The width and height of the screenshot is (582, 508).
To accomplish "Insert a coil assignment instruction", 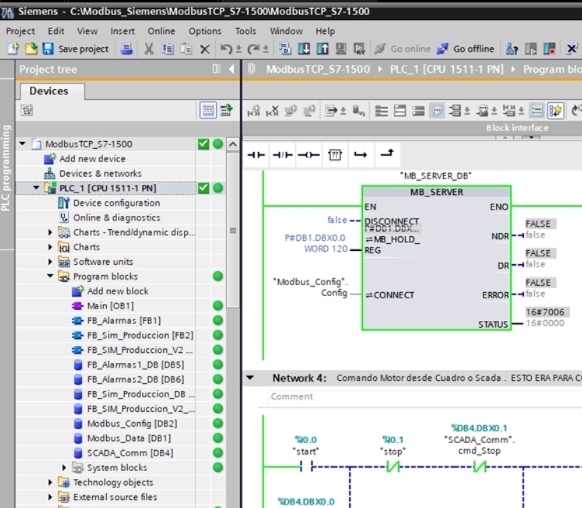I will [x=308, y=155].
